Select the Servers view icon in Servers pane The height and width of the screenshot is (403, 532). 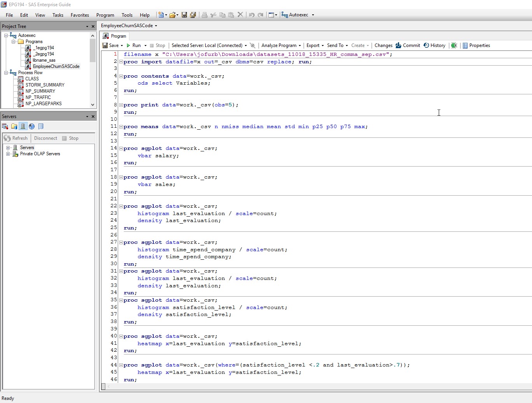(23, 126)
